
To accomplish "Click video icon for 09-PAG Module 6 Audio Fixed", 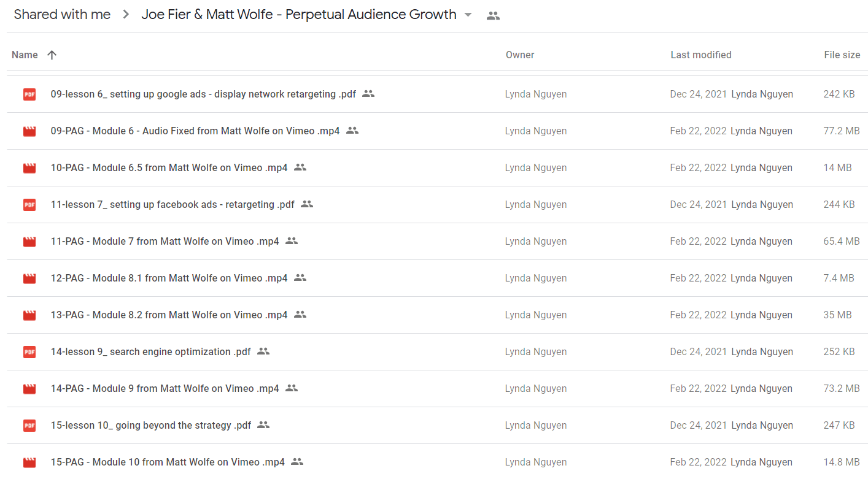I will tap(29, 131).
